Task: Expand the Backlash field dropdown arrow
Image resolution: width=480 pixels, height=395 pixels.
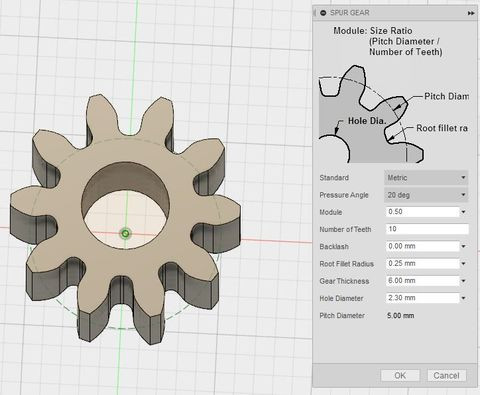Action: (x=463, y=246)
